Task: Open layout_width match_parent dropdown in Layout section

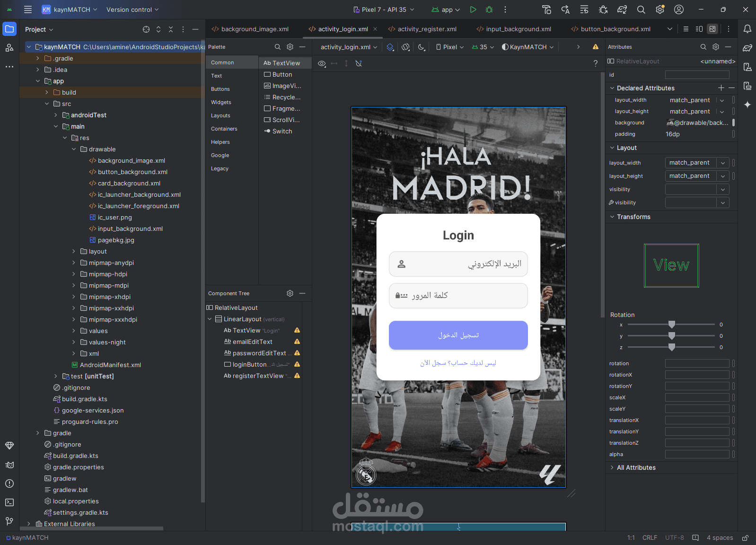Action: pyautogui.click(x=697, y=163)
